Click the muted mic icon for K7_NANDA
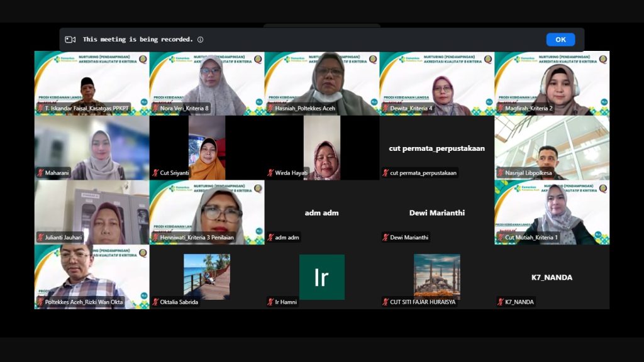The image size is (644, 362). coord(501,302)
